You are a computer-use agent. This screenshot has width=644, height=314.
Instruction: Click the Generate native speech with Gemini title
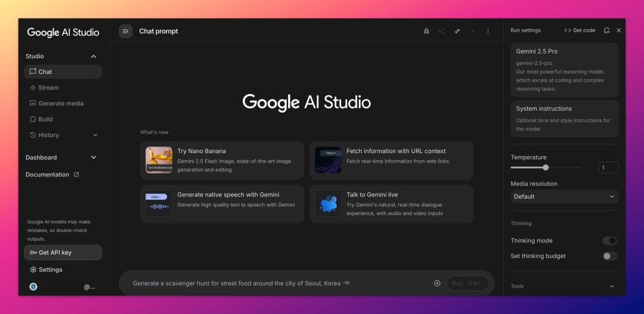coord(228,195)
